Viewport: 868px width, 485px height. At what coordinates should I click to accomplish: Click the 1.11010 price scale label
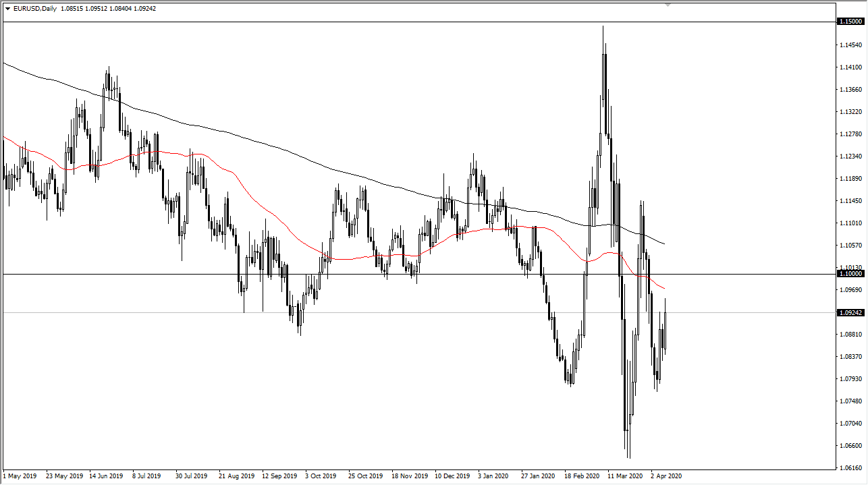[x=851, y=223]
